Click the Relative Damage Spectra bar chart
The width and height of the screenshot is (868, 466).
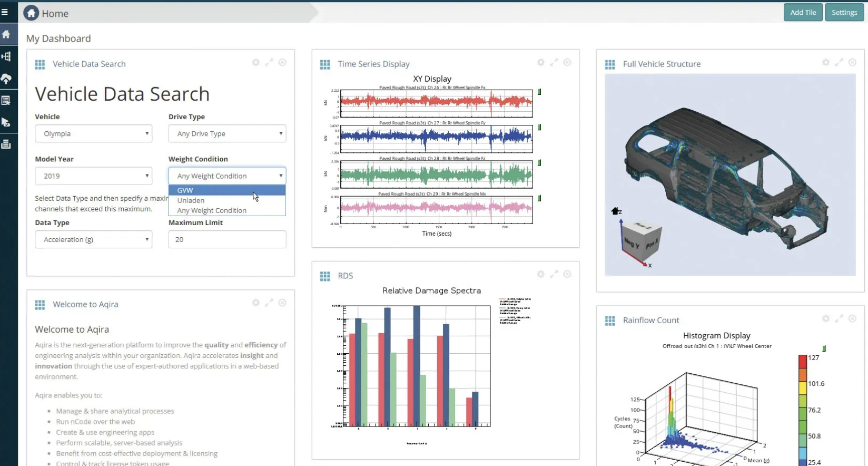(x=416, y=366)
